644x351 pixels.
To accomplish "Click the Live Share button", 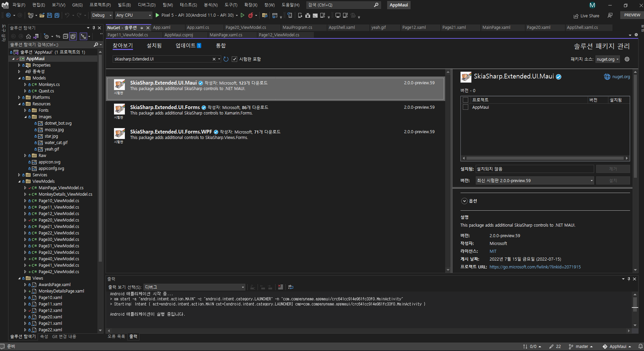I will coord(586,16).
